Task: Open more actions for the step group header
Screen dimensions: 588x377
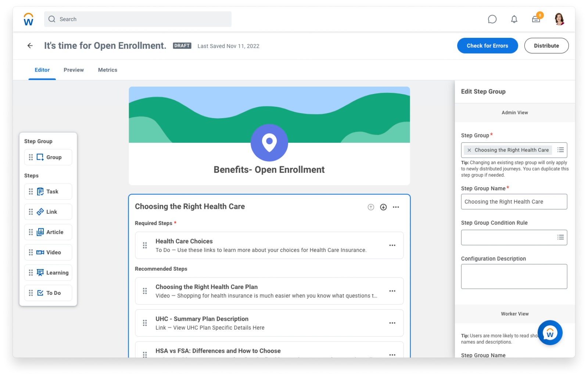Action: (396, 207)
